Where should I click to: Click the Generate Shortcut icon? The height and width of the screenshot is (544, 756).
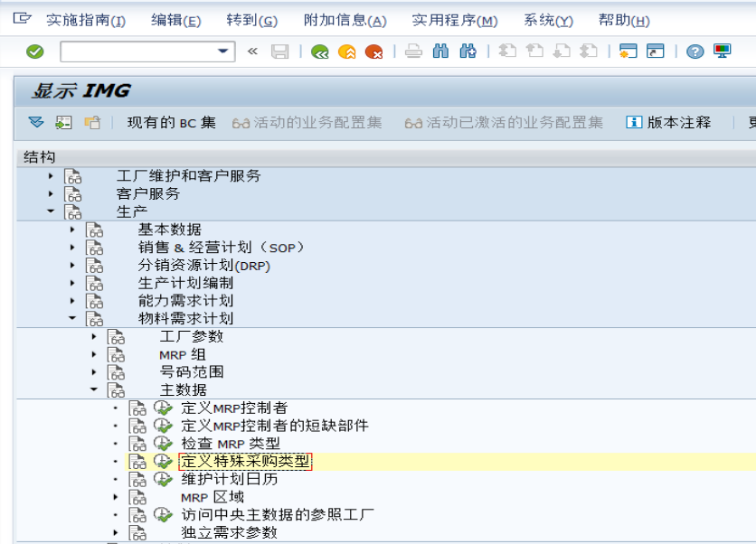click(656, 52)
